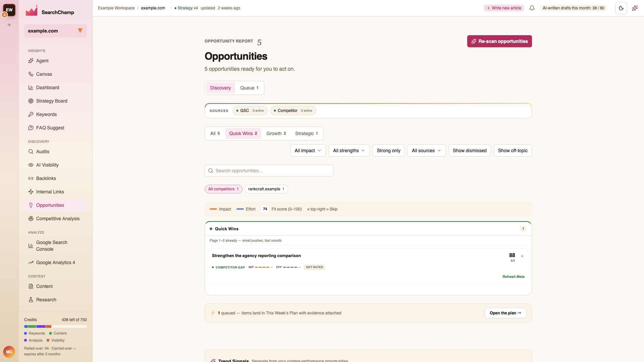Toggle Show dismissed filter
Screen dimensions: 644x362
(470, 150)
